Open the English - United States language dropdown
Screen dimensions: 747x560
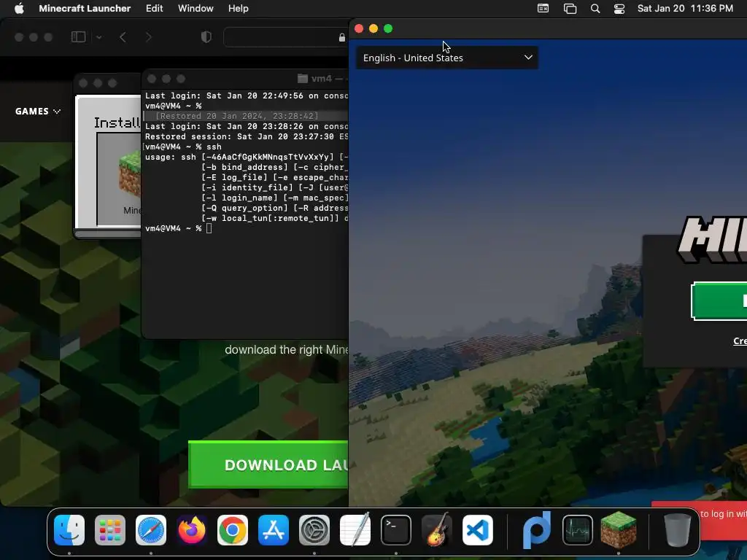447,58
